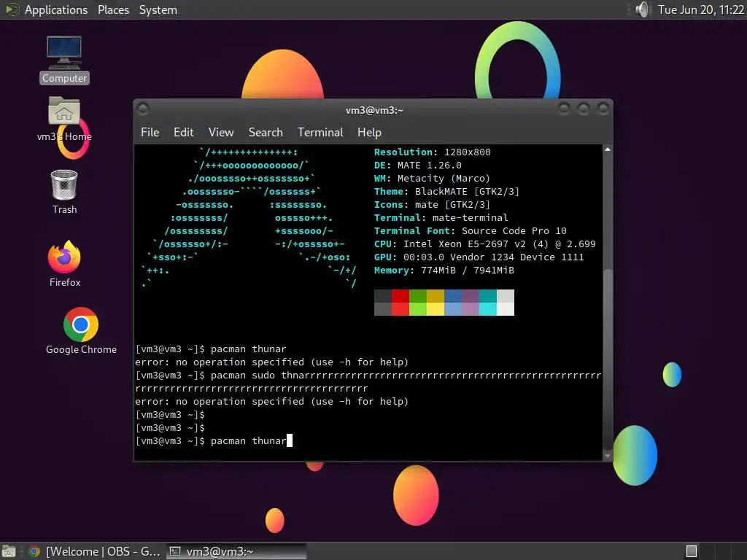Click the 'CPU: Intel Xeon E5-2697 v2' line
The width and height of the screenshot is (747, 560).
click(x=485, y=244)
